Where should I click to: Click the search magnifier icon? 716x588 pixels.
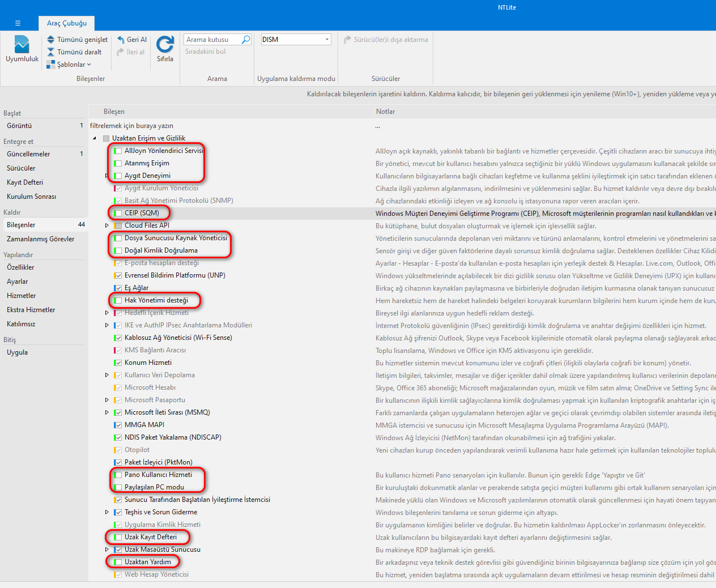pyautogui.click(x=246, y=40)
